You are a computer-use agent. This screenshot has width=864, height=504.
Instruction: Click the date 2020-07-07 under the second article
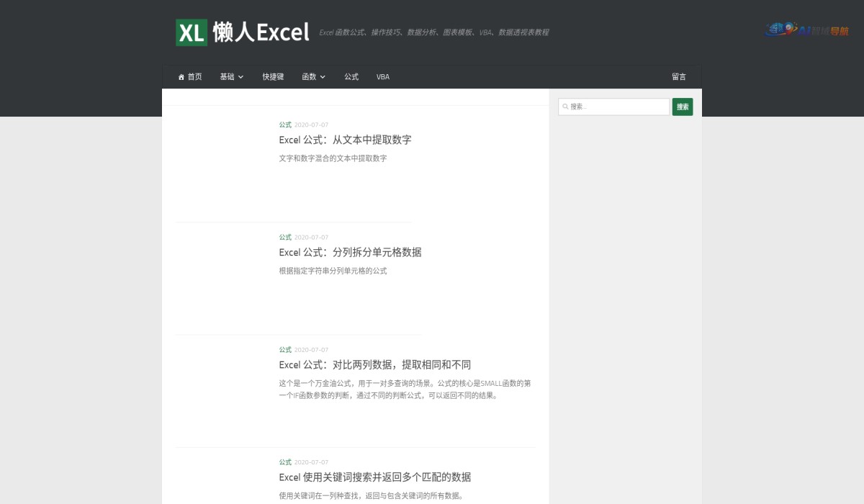310,237
